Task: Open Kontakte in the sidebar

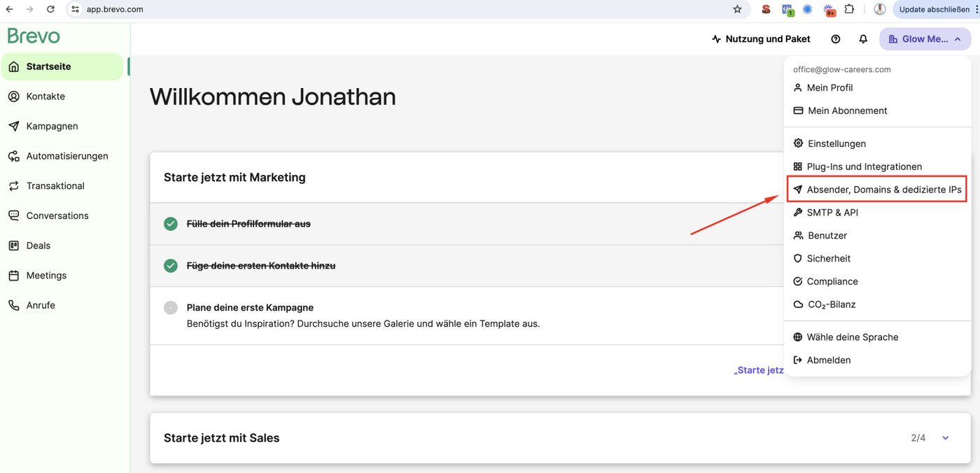Action: click(45, 97)
